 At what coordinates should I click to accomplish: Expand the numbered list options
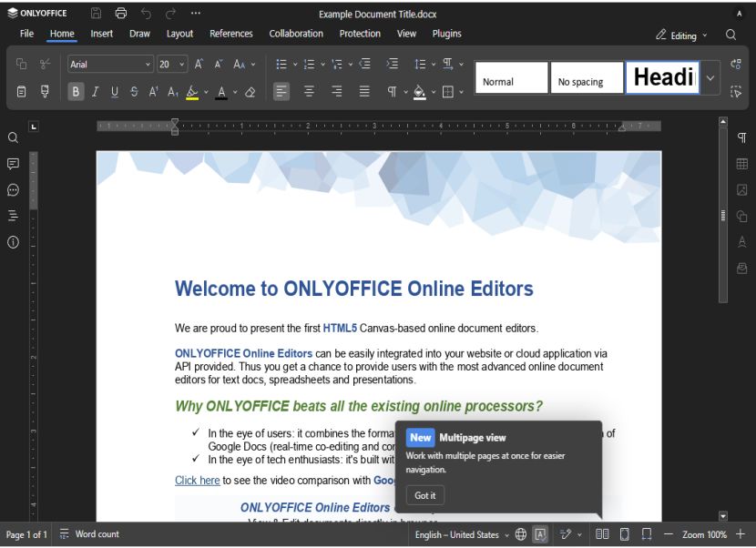(322, 64)
